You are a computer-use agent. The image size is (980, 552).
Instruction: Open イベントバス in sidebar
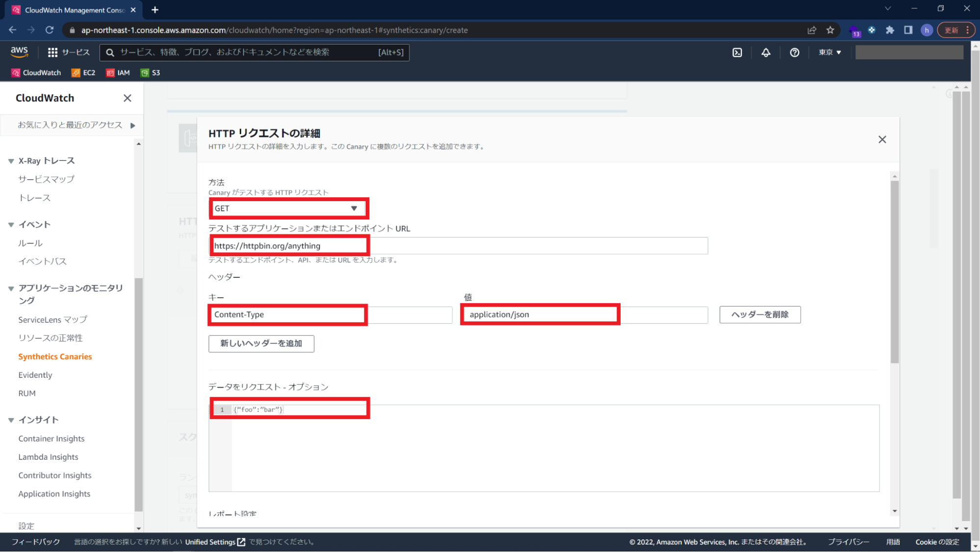(x=43, y=262)
